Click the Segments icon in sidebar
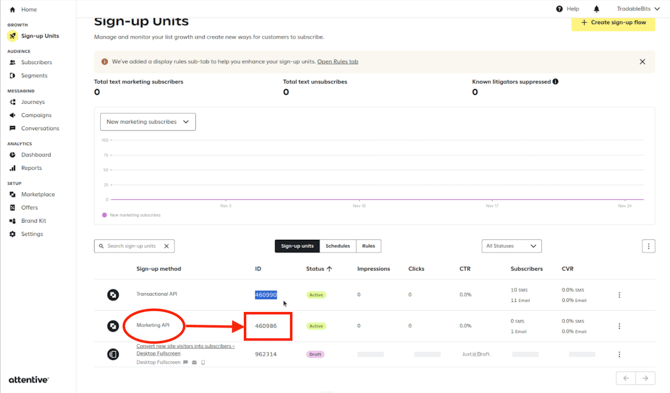The width and height of the screenshot is (670, 393). (x=12, y=76)
